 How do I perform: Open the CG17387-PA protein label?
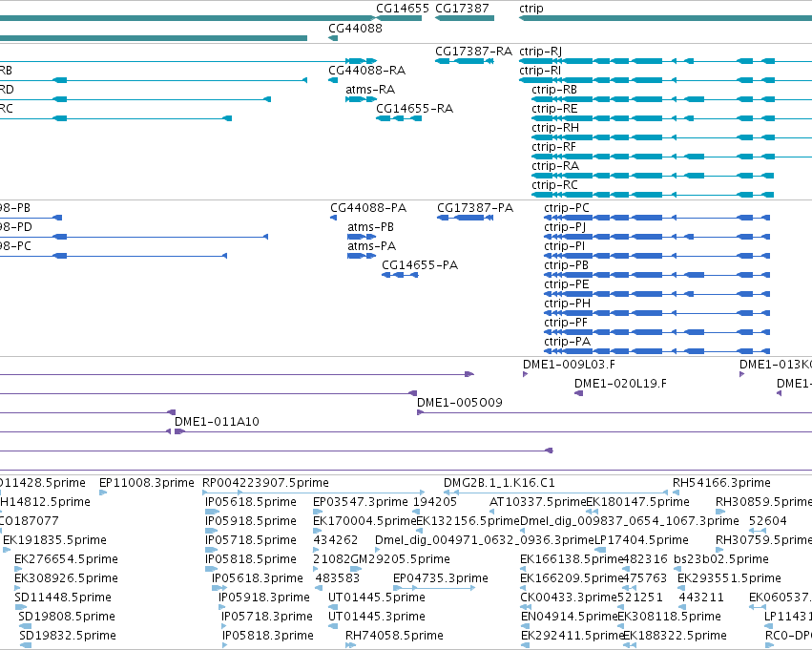[x=475, y=208]
